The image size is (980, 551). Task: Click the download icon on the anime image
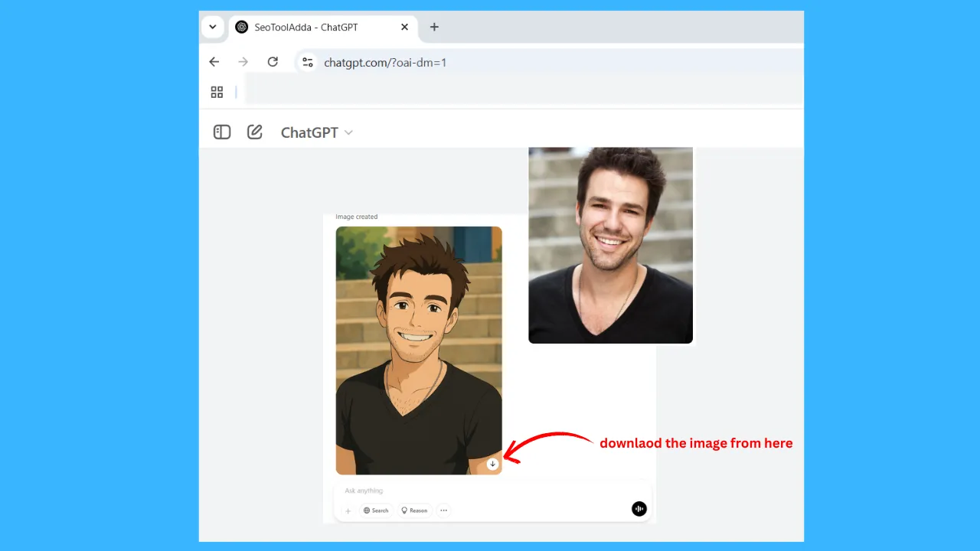pyautogui.click(x=492, y=464)
